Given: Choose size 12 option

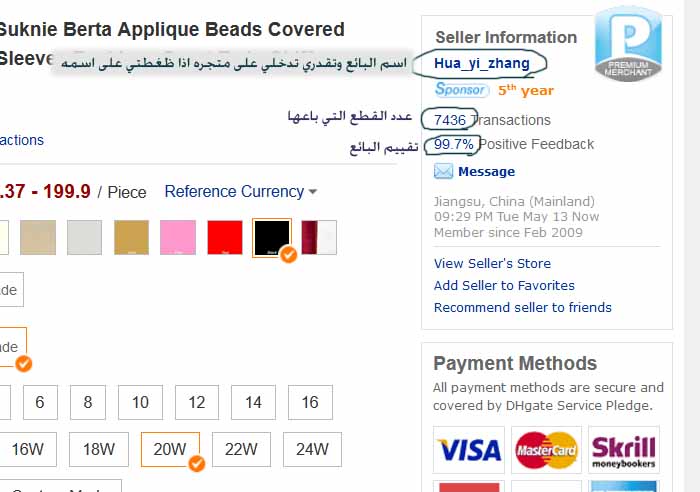Looking at the screenshot, I should pyautogui.click(x=197, y=402).
